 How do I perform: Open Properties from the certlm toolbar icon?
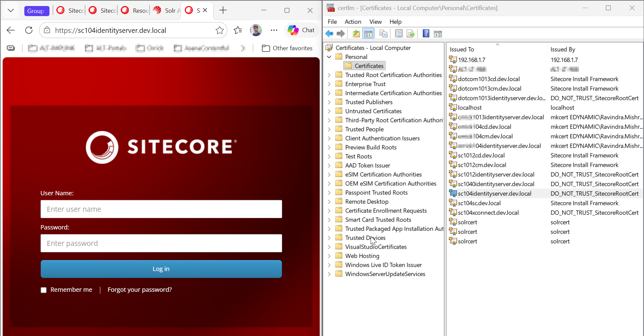pyautogui.click(x=399, y=33)
